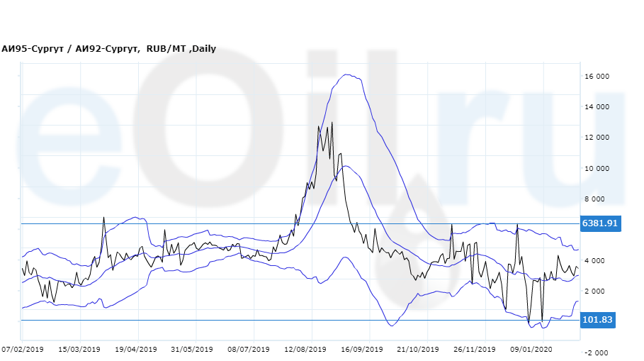Viewport: 644px width, 361px height.
Task: Click the 16 000 y-axis value
Action: coord(597,77)
